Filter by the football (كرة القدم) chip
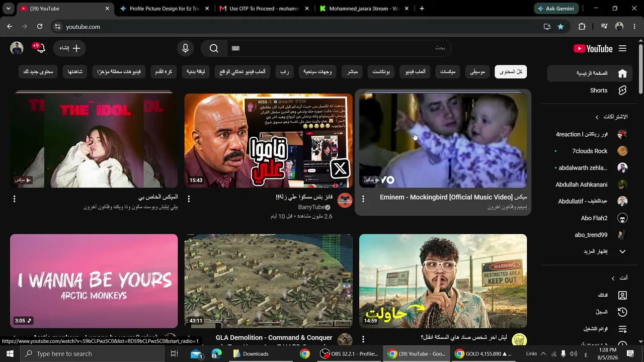 point(165,72)
